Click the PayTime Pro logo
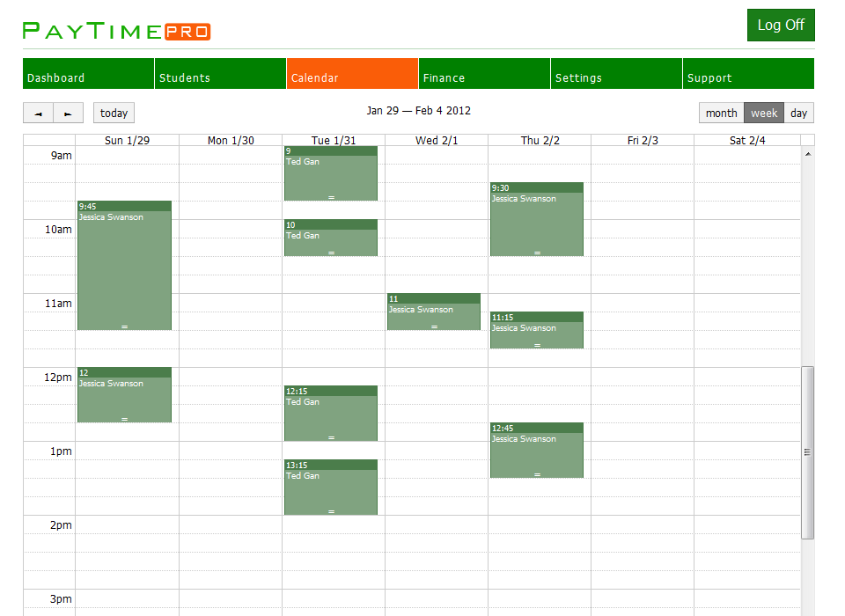 117,32
